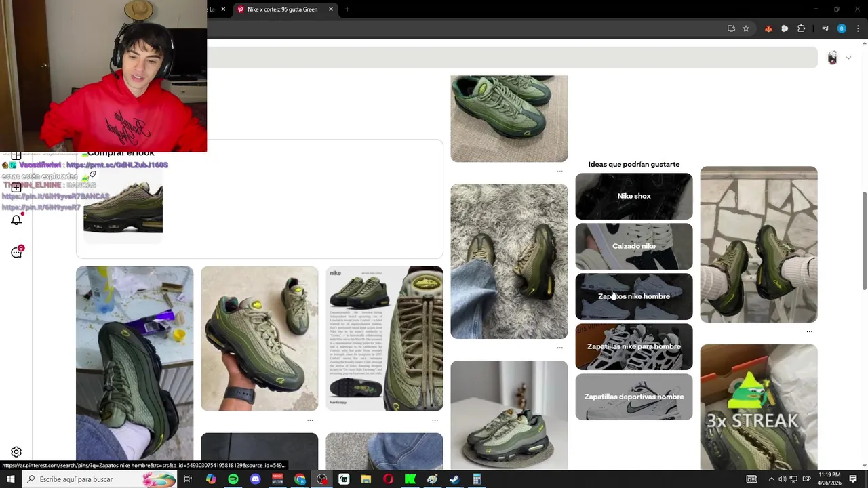Click the create plus icon in Pinterest sidebar

tap(16, 188)
